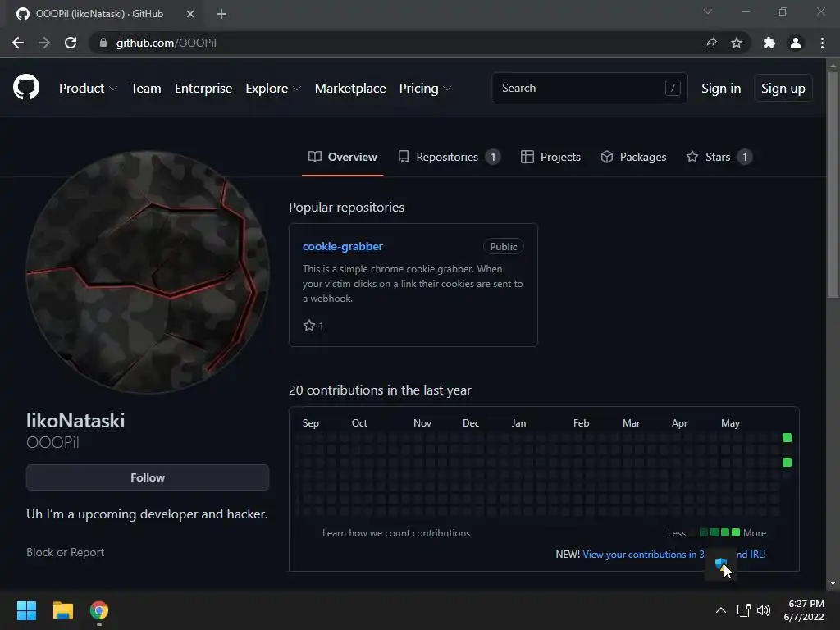
Task: Share this page using the share icon
Action: [710, 43]
